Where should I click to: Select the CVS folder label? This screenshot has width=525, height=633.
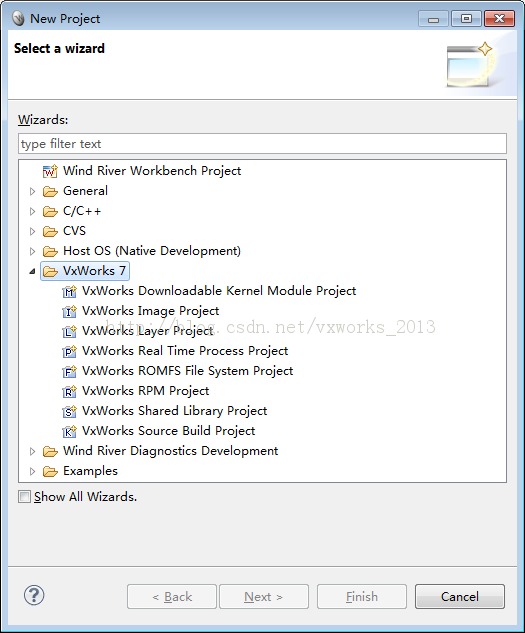(x=74, y=231)
